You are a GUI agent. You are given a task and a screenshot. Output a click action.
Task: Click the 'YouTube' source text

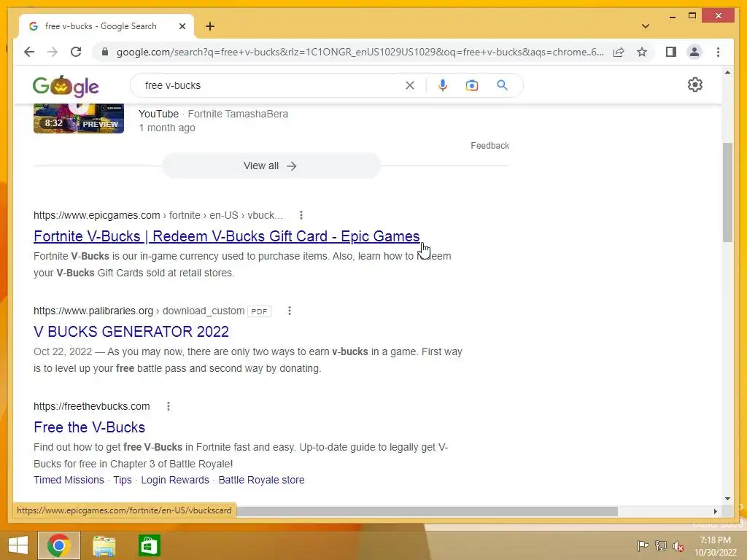[x=158, y=114]
